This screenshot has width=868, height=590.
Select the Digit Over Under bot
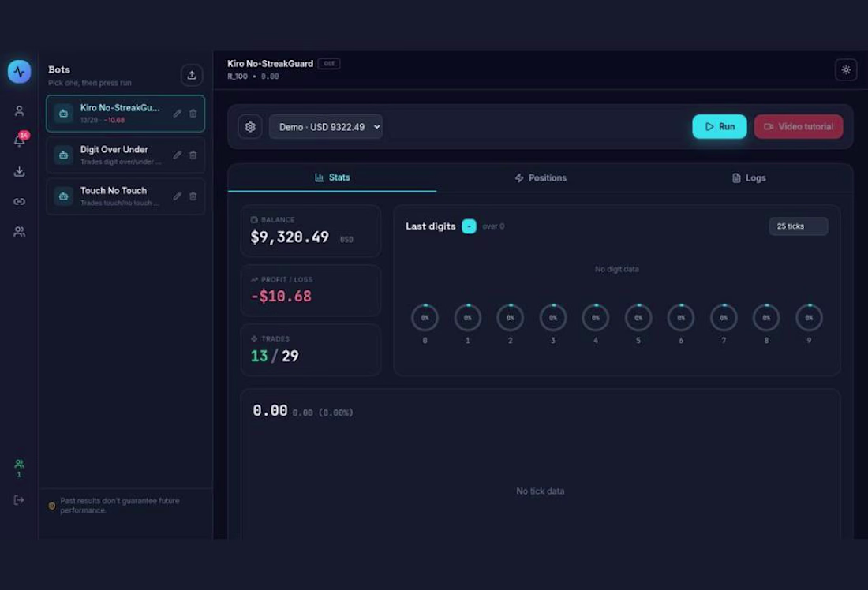point(125,155)
